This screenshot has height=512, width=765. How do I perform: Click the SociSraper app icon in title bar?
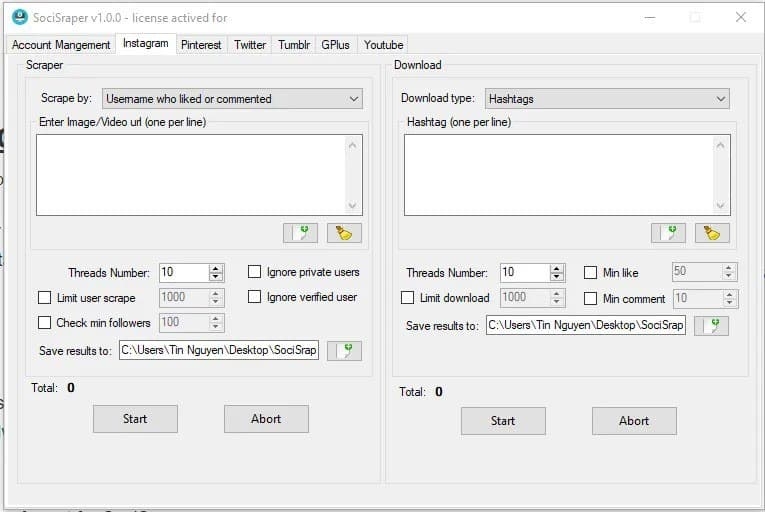[20, 18]
